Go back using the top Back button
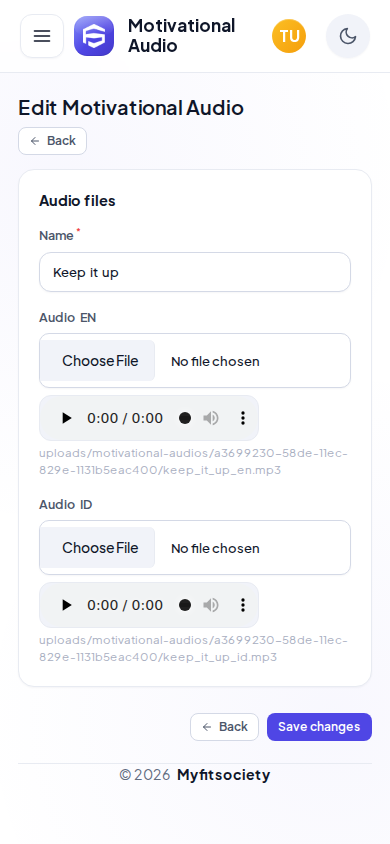Screen dimensions: 390x844 click(x=53, y=141)
